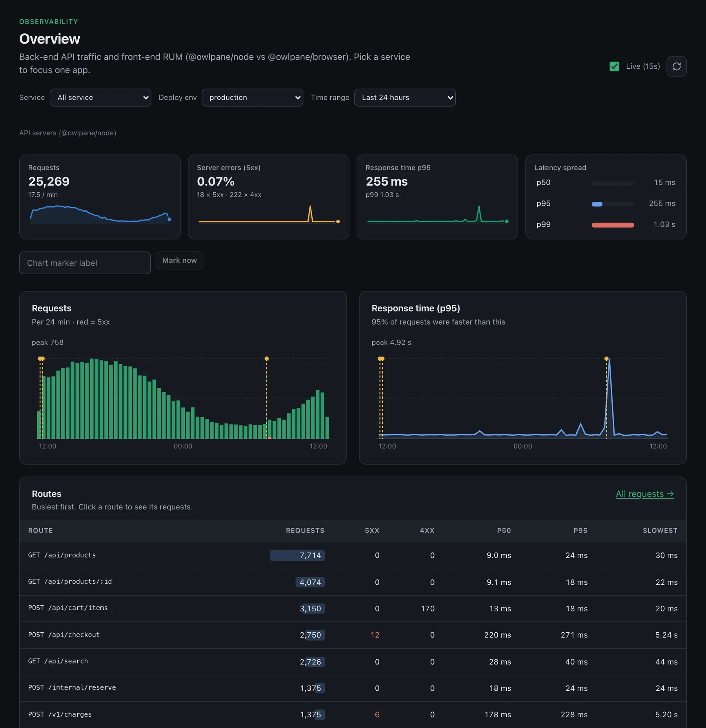Click the SLOWEST column header

tap(660, 531)
